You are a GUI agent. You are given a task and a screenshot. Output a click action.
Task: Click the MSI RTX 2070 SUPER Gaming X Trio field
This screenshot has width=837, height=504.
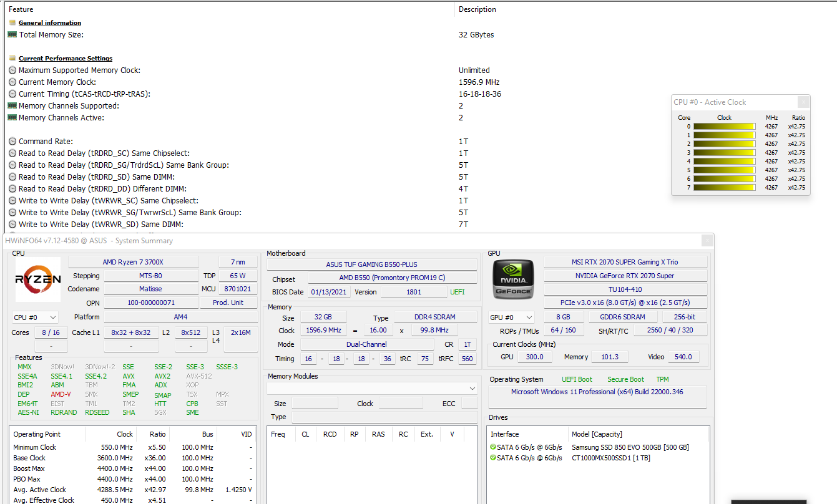pyautogui.click(x=625, y=262)
